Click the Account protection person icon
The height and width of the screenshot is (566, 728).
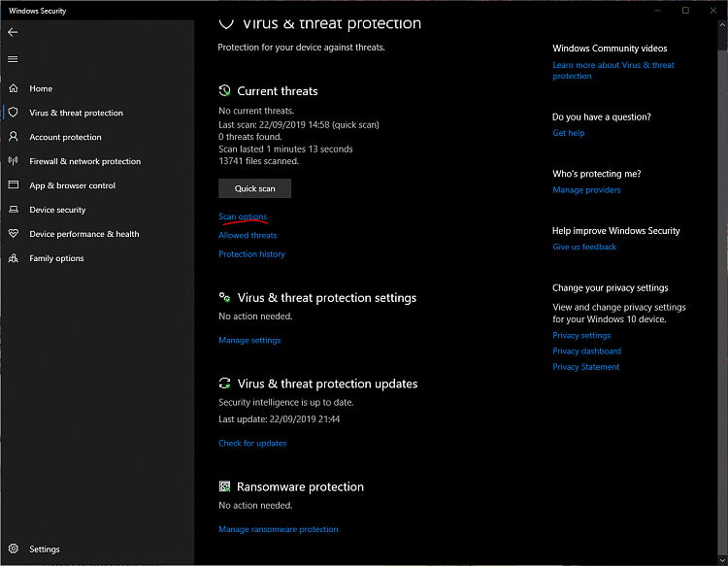[14, 137]
